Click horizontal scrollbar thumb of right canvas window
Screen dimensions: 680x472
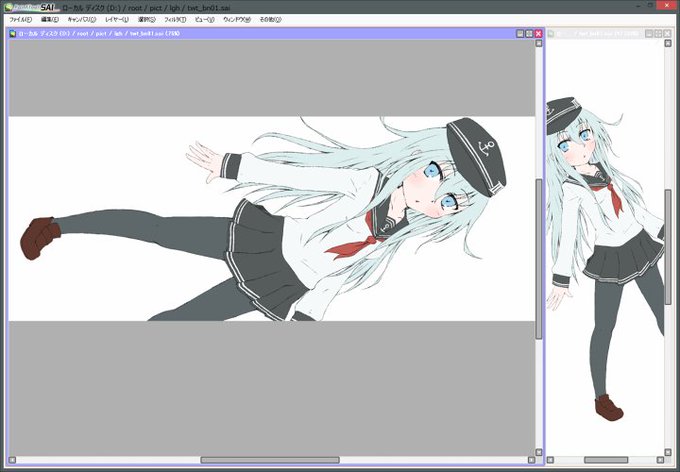click(606, 460)
